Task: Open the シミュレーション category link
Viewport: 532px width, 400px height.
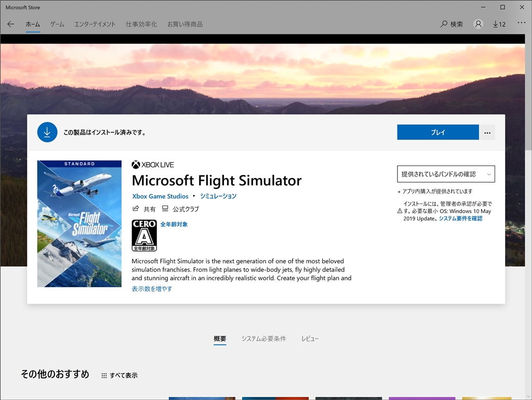Action: point(218,196)
